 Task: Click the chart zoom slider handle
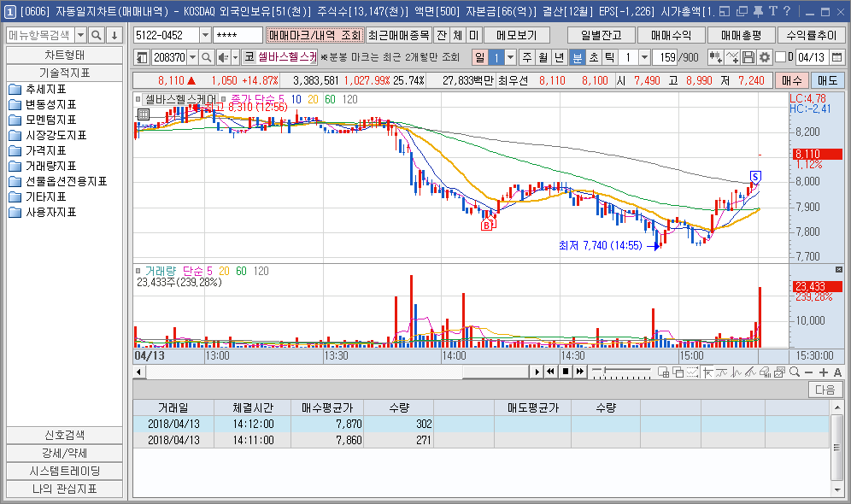click(604, 371)
